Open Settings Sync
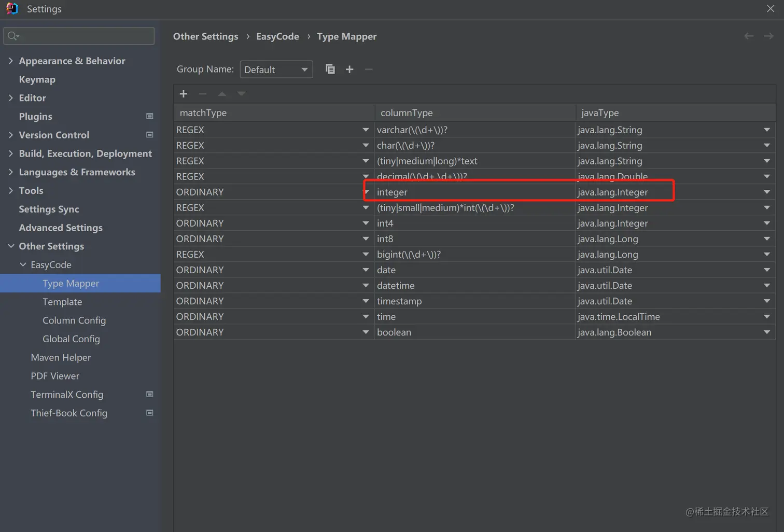The height and width of the screenshot is (532, 784). [49, 209]
